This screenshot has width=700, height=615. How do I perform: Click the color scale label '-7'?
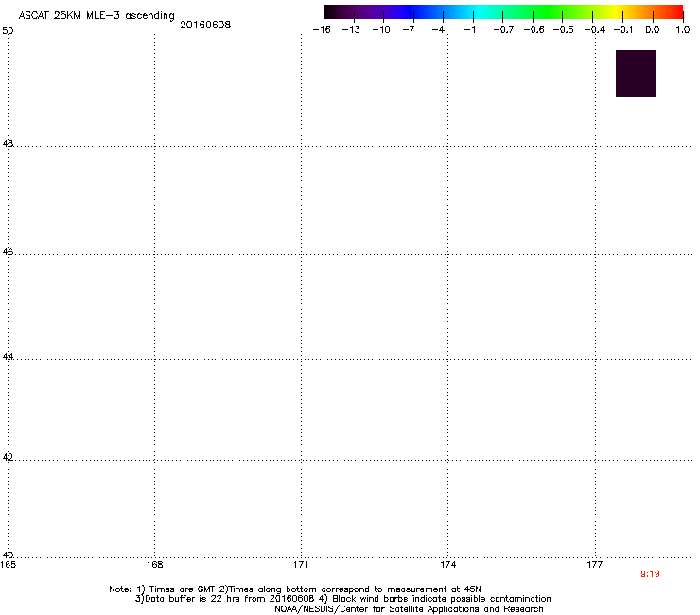[409, 30]
